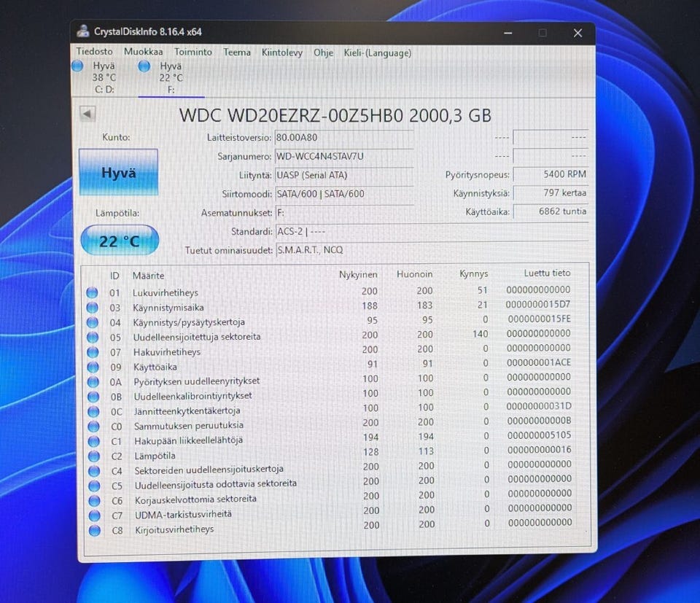
Task: Select the Uudelleensijoitettuja sektoreita threshold 140
Action: [x=481, y=334]
